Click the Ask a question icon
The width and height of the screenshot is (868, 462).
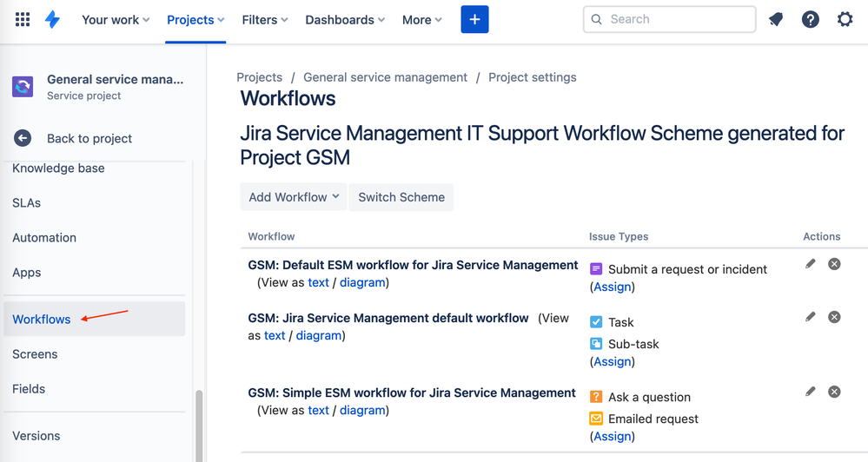click(x=596, y=397)
